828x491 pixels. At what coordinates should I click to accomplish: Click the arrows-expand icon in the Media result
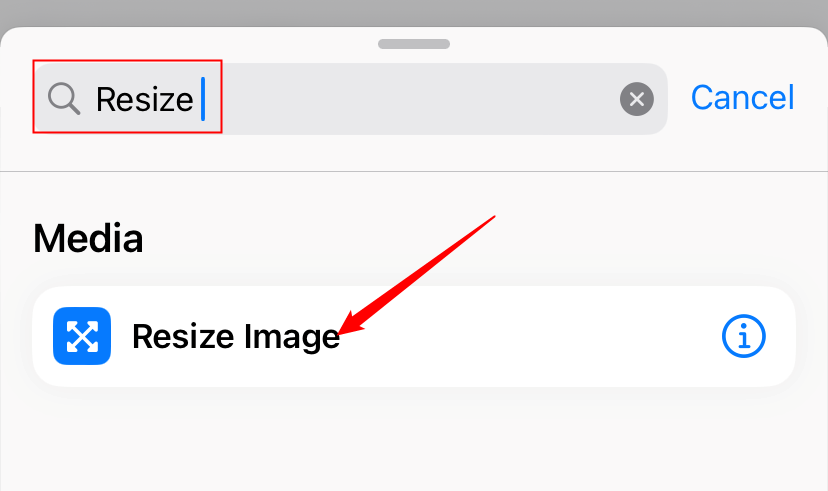tap(82, 337)
